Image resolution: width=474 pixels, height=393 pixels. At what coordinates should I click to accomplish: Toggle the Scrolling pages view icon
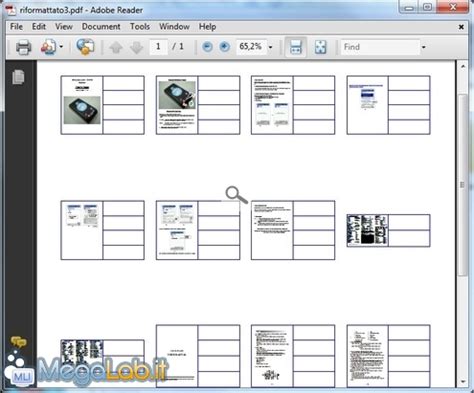[296, 47]
